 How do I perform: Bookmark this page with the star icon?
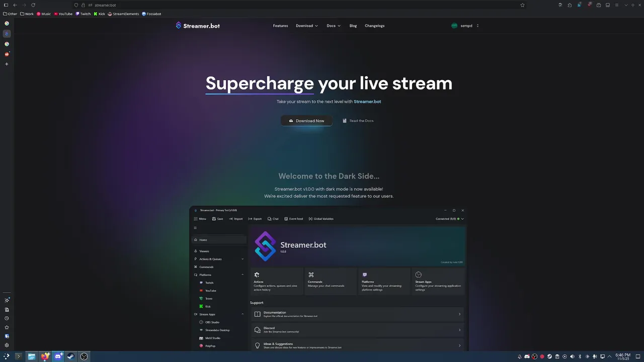pyautogui.click(x=522, y=5)
